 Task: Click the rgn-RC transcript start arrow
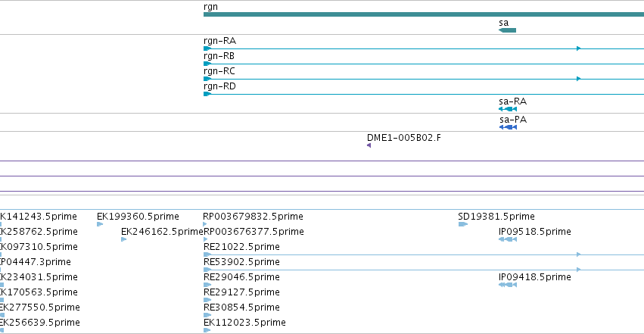[207, 79]
